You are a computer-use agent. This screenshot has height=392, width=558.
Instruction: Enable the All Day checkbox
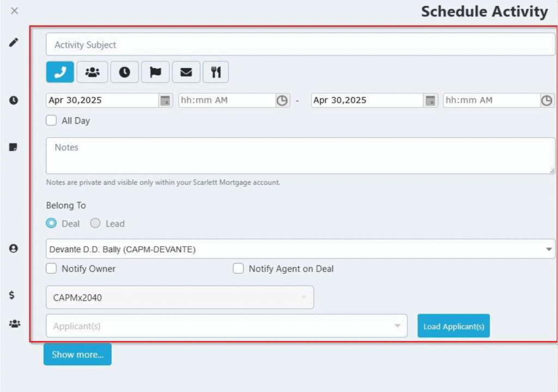coord(51,120)
